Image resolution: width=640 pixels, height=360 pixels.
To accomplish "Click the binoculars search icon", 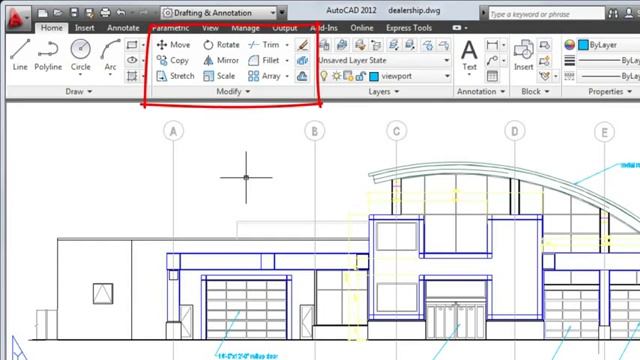I will tap(613, 13).
